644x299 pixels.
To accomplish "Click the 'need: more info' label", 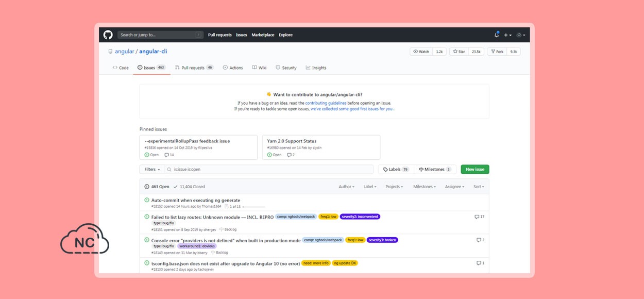I will click(316, 263).
